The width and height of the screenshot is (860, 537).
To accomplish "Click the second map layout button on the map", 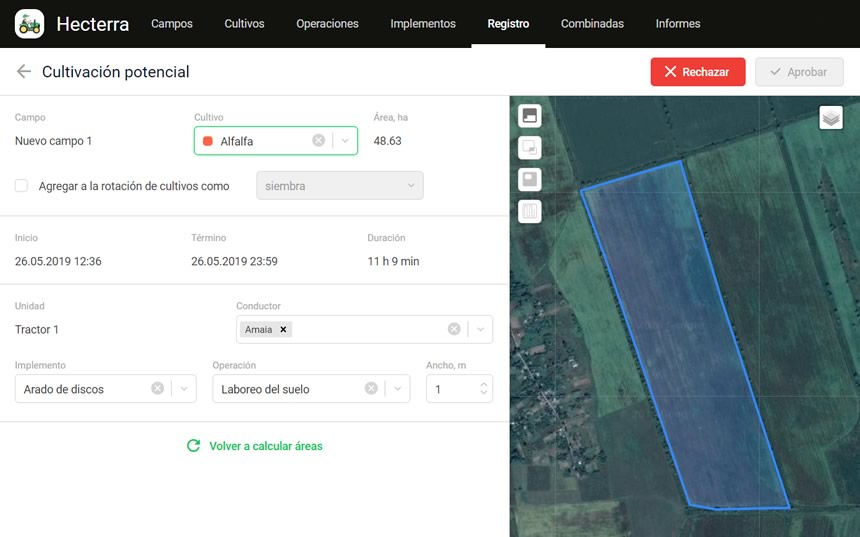I will click(x=530, y=147).
